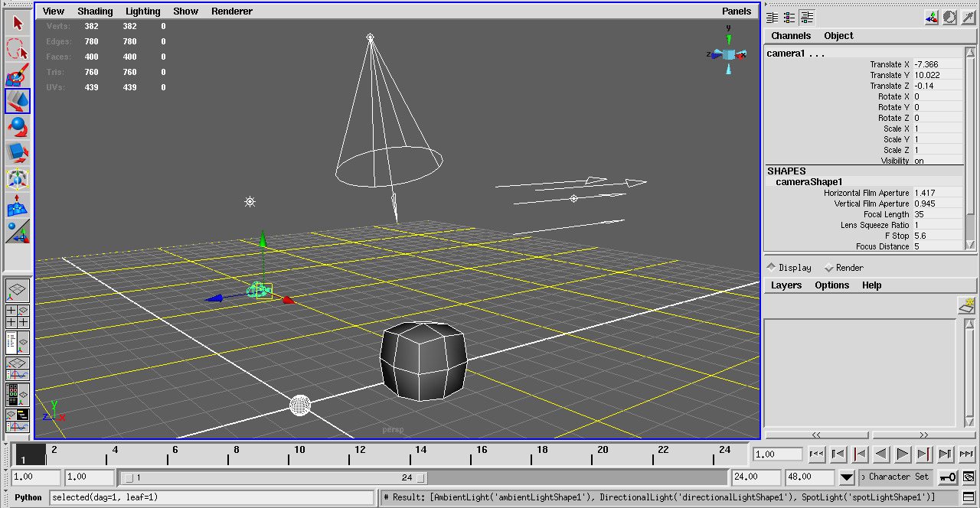Choose Outliner/Persp layout
Image resolution: width=980 pixels, height=508 pixels.
click(x=18, y=343)
